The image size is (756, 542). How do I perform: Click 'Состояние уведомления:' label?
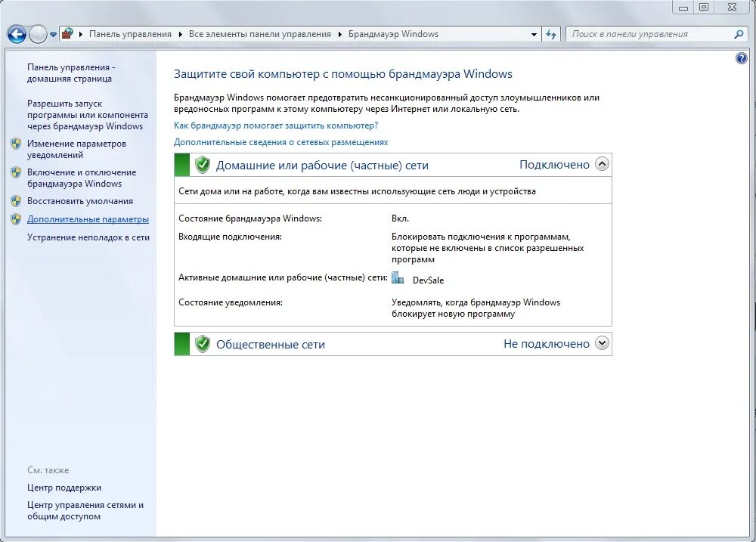click(231, 302)
